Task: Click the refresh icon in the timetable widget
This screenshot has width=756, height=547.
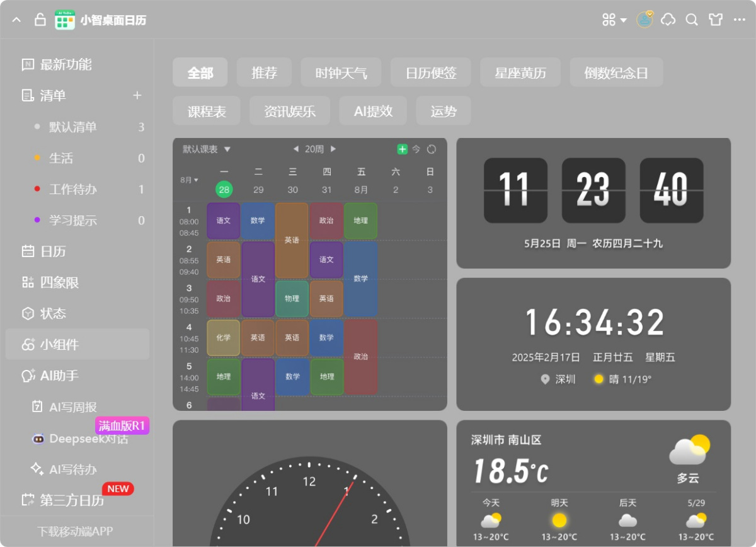Action: pos(432,149)
